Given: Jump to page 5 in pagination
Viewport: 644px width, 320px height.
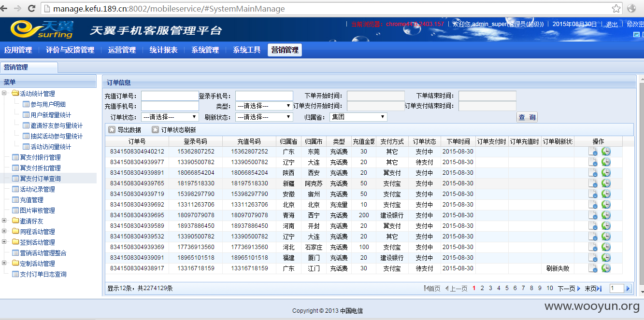Looking at the screenshot, I should coord(507,288).
